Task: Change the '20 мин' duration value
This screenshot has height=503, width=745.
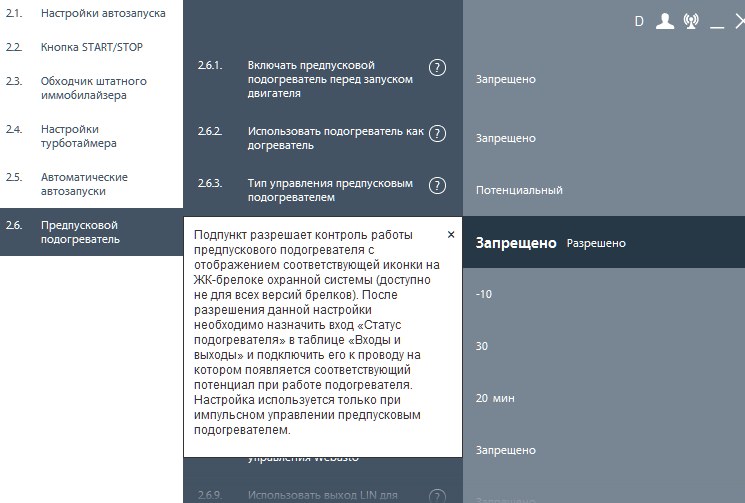Action: [495, 398]
